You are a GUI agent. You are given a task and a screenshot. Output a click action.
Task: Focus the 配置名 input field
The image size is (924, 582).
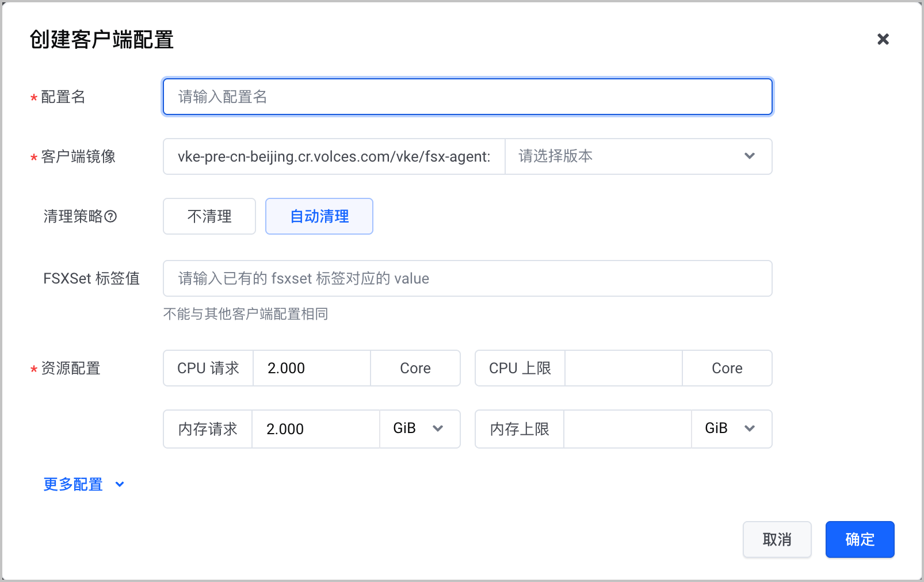(x=468, y=97)
